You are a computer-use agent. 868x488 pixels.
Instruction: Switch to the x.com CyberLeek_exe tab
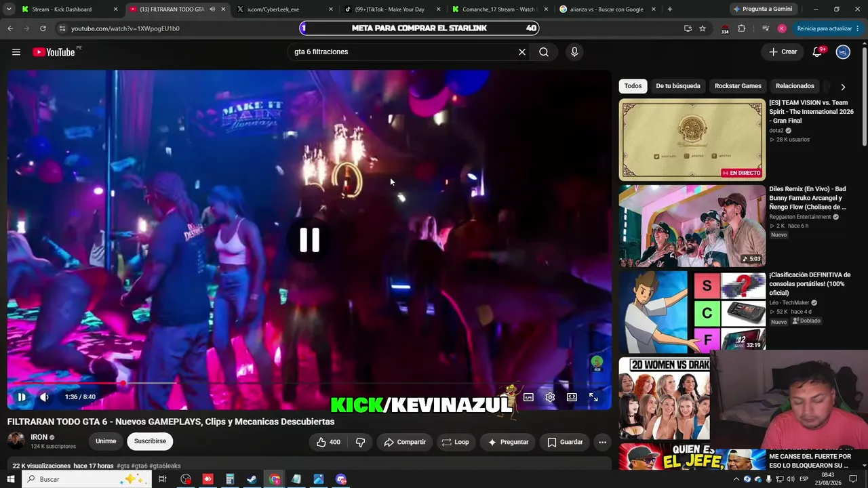285,9
